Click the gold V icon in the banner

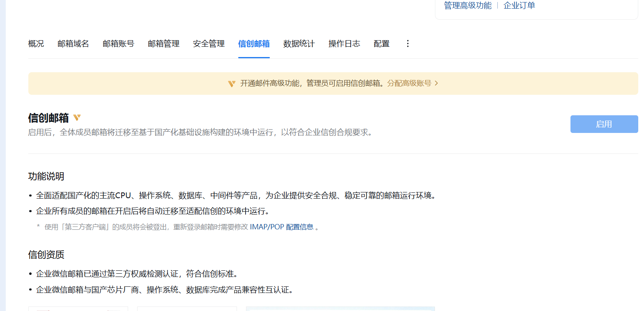pyautogui.click(x=232, y=84)
